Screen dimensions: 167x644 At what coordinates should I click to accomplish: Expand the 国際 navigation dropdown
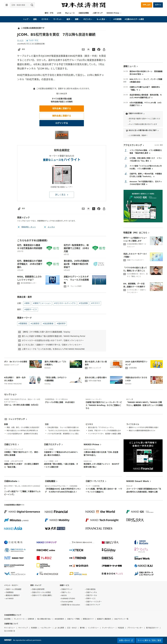pyautogui.click(x=78, y=19)
